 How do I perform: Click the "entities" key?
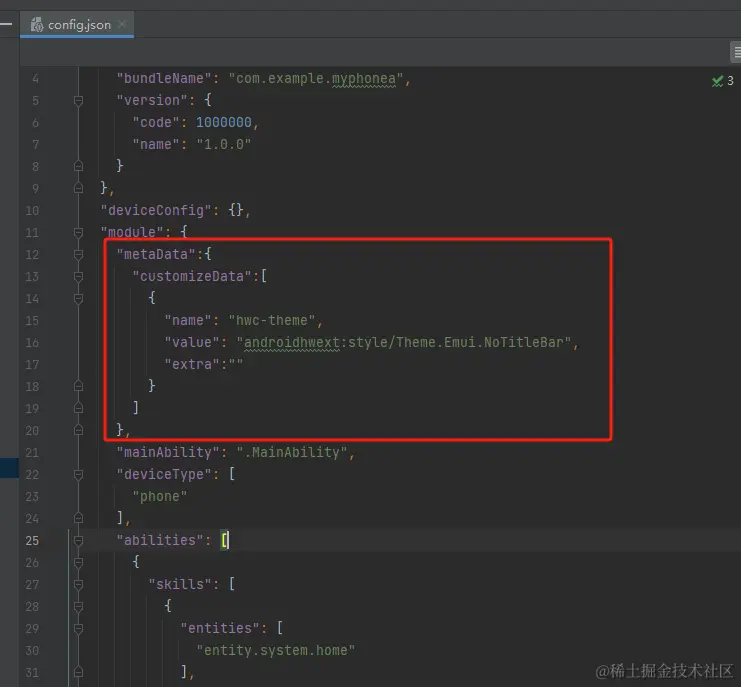220,628
